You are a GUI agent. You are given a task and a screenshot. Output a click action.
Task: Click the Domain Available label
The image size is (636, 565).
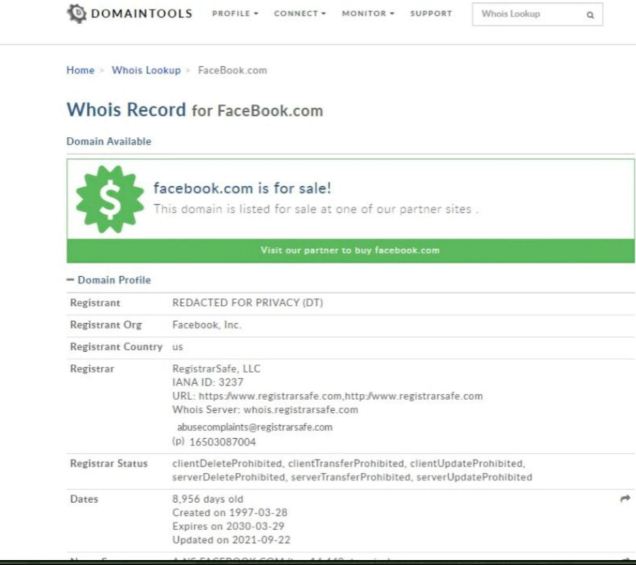tap(109, 141)
